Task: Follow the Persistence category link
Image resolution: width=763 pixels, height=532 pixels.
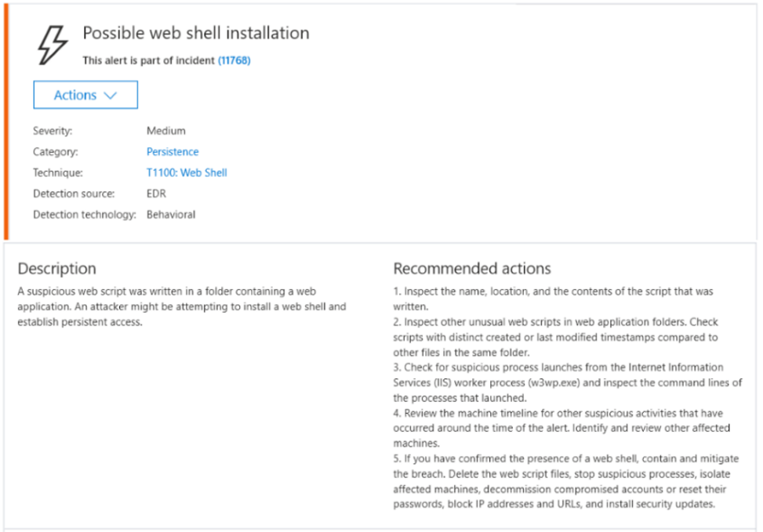Action: tap(172, 151)
